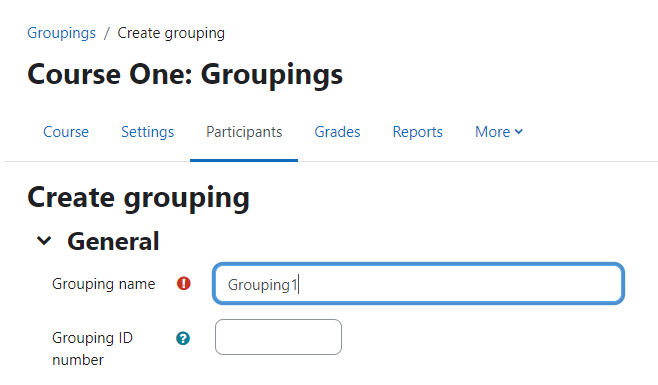Click the Course One: Groupings page title
658x385 pixels.
tap(185, 75)
